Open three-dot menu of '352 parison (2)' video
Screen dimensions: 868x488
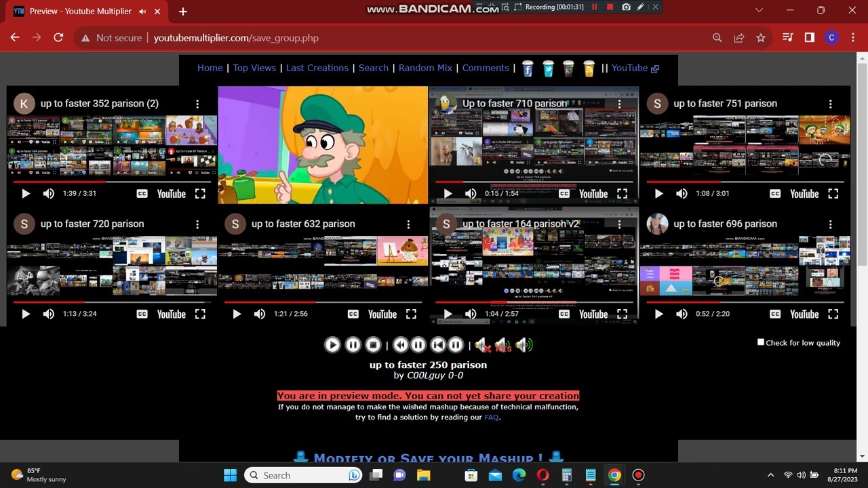tap(197, 104)
